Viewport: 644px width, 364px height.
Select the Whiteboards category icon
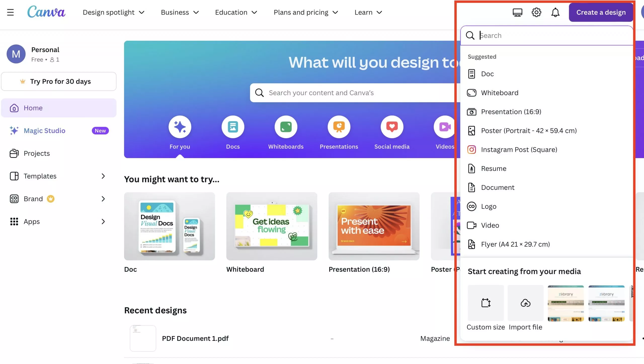click(x=286, y=127)
